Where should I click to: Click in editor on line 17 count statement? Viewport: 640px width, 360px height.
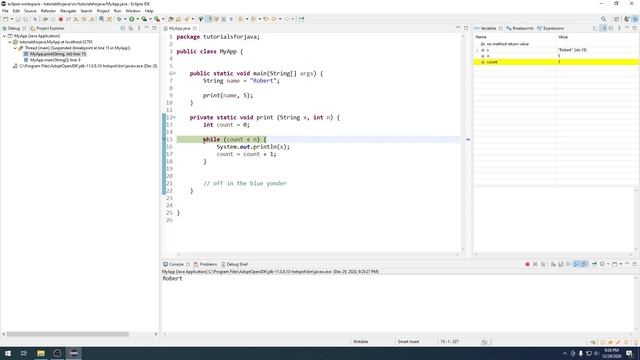[x=246, y=154]
